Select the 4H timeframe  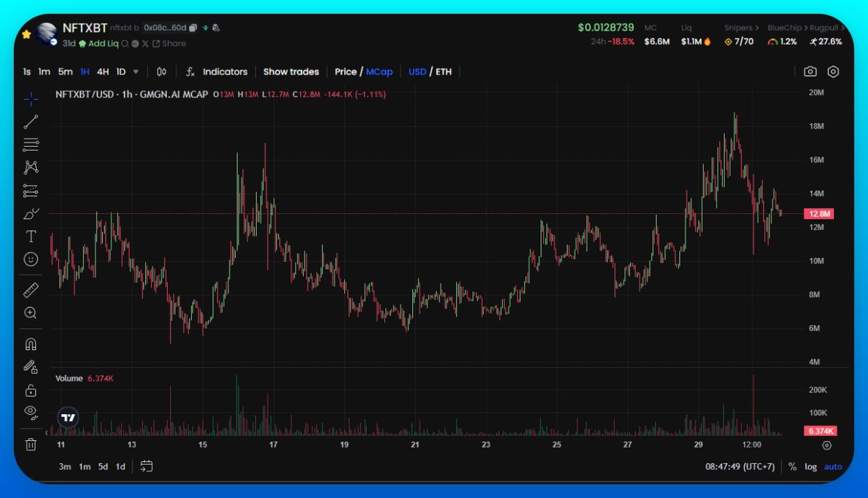[103, 72]
